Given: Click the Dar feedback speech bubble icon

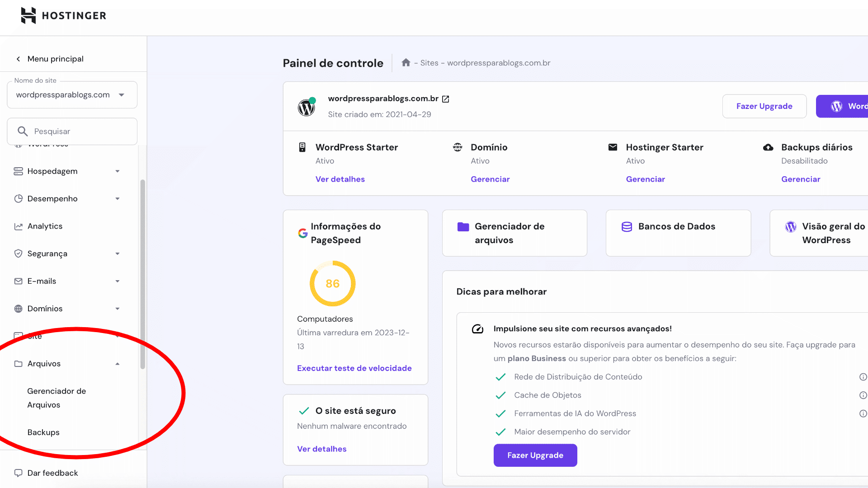Looking at the screenshot, I should pyautogui.click(x=18, y=473).
